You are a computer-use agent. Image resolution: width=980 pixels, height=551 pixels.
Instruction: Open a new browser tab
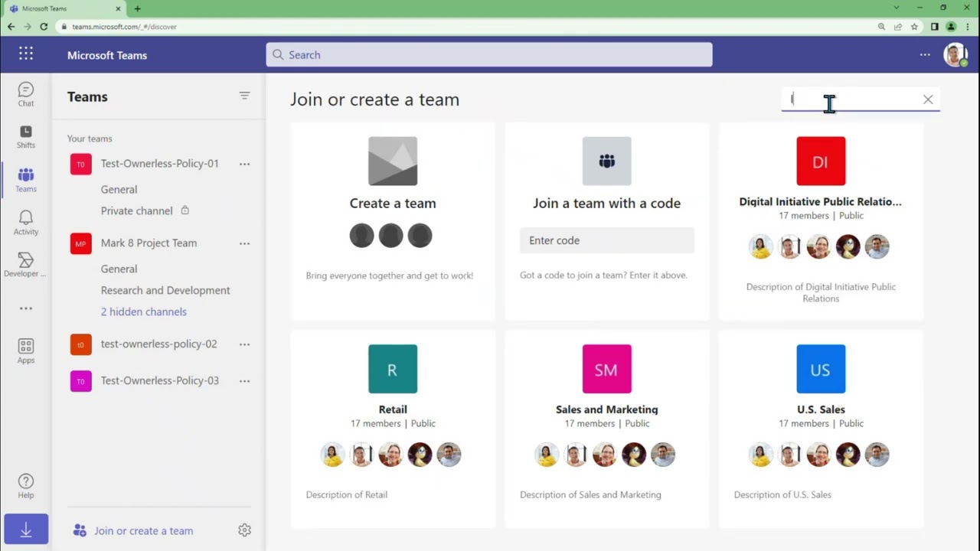click(x=138, y=8)
